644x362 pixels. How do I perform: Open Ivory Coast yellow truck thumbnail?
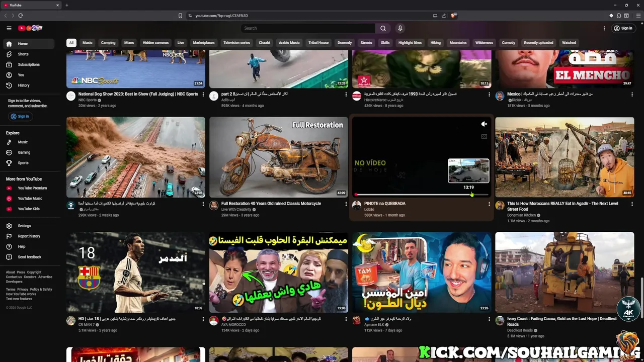pos(565,272)
